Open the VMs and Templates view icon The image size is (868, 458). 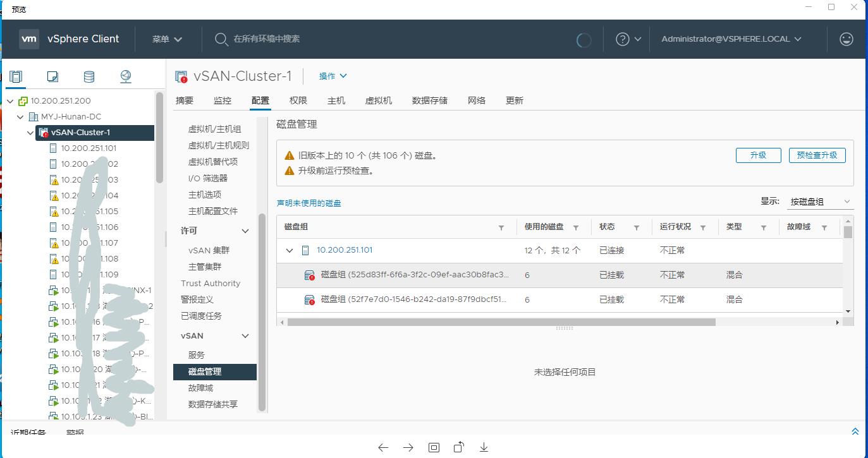tap(52, 76)
